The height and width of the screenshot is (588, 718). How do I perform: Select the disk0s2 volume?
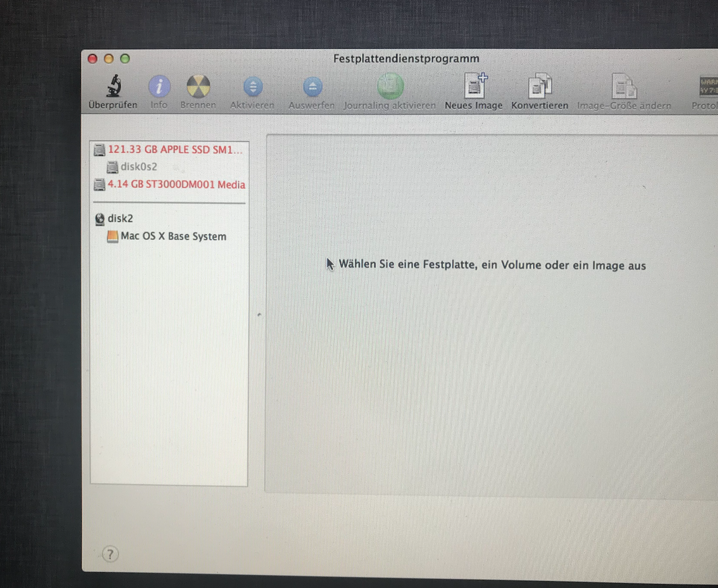pyautogui.click(x=169, y=167)
